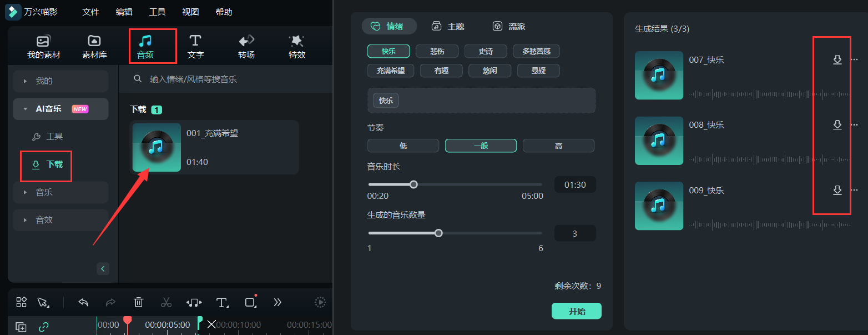This screenshot has width=868, height=335.
Task: Select the split scissors tool
Action: pyautogui.click(x=166, y=302)
